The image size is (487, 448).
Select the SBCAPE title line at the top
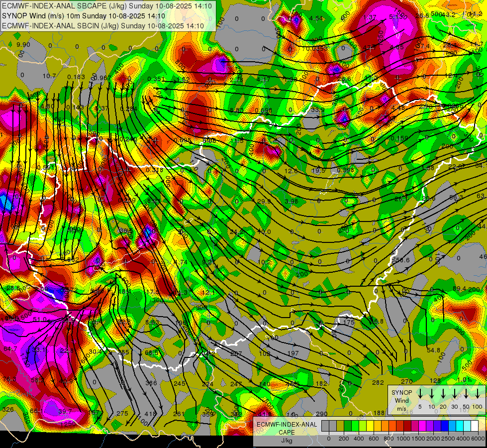(x=107, y=6)
